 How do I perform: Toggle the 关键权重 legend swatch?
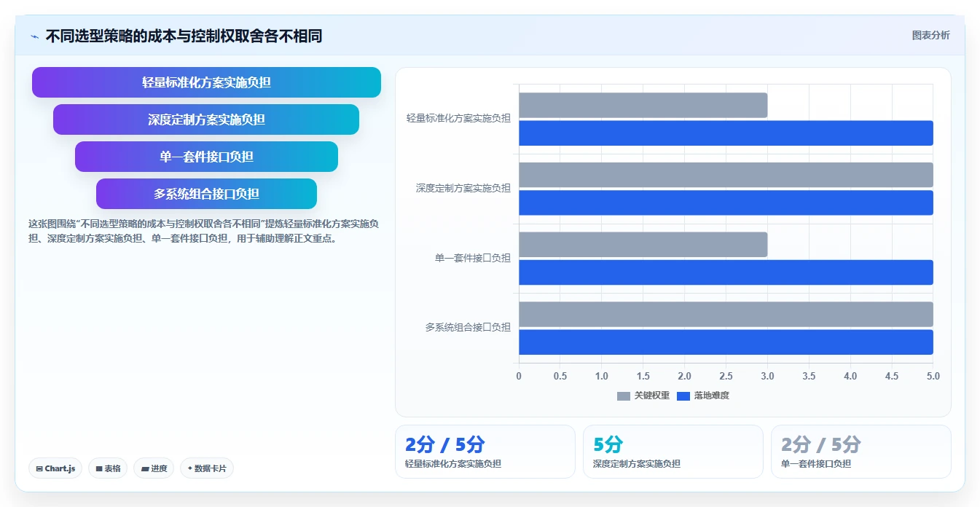[623, 396]
